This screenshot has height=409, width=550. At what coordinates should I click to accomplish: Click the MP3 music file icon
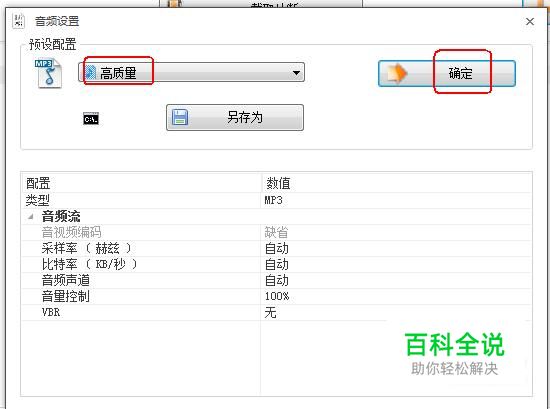click(48, 73)
